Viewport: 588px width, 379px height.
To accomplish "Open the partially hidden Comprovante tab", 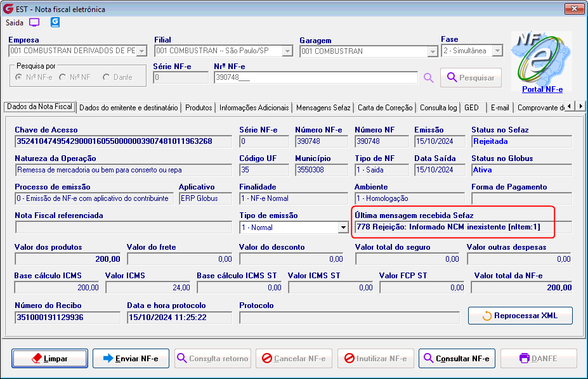I will click(540, 108).
